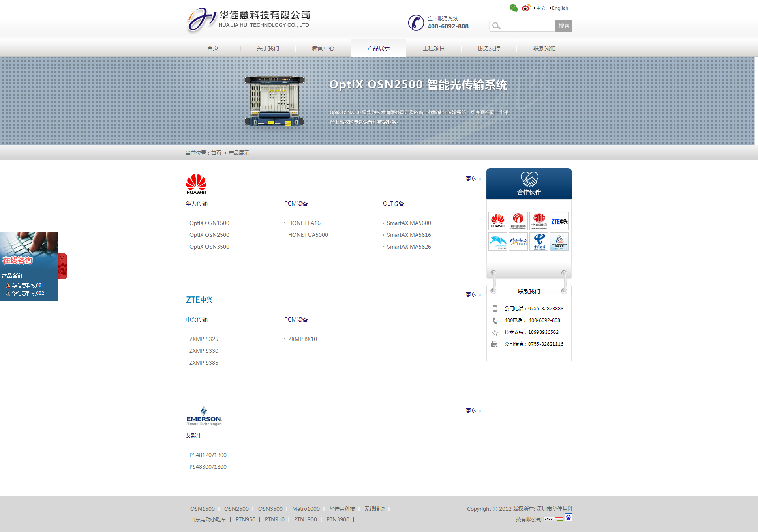Open the Metro1000 footer link
Viewport: 758px width, 532px height.
tap(306, 509)
